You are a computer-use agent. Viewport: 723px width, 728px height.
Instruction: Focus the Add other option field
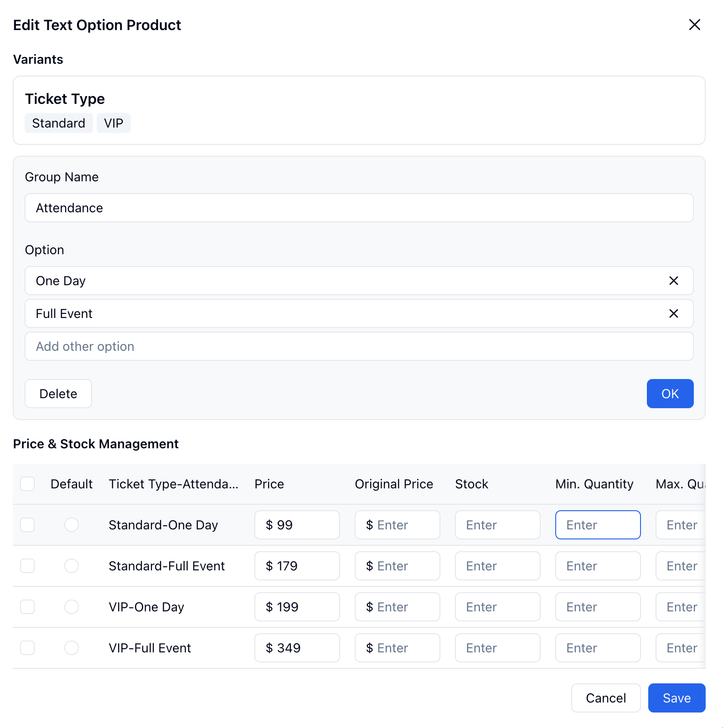pos(359,346)
